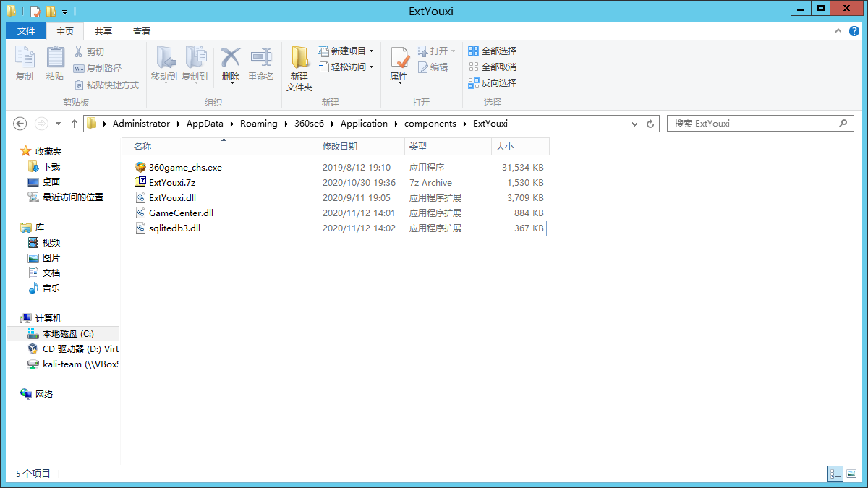Switch to the Home (主页) tab

65,31
